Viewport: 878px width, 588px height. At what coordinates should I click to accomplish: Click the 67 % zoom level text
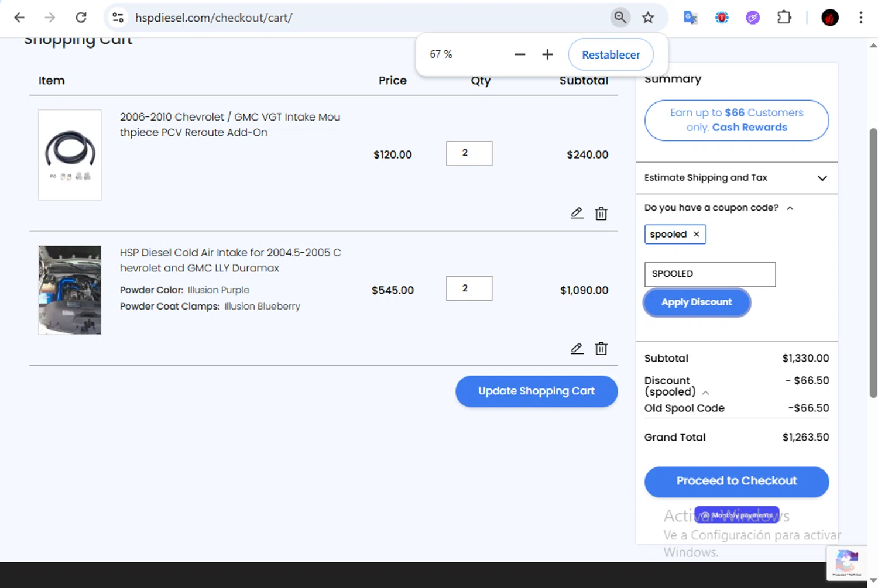pyautogui.click(x=441, y=54)
